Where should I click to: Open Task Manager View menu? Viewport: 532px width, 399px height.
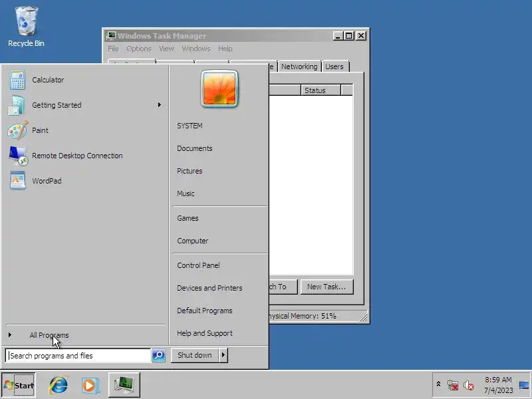click(166, 49)
